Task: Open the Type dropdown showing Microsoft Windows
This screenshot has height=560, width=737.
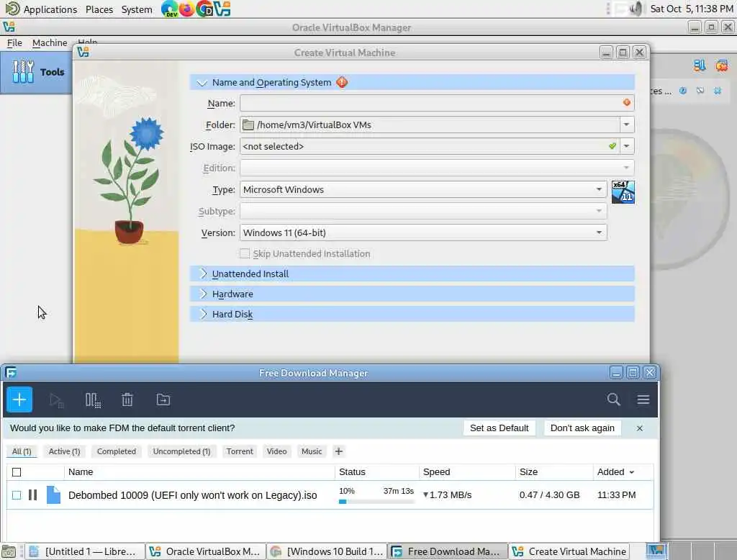Action: [423, 189]
